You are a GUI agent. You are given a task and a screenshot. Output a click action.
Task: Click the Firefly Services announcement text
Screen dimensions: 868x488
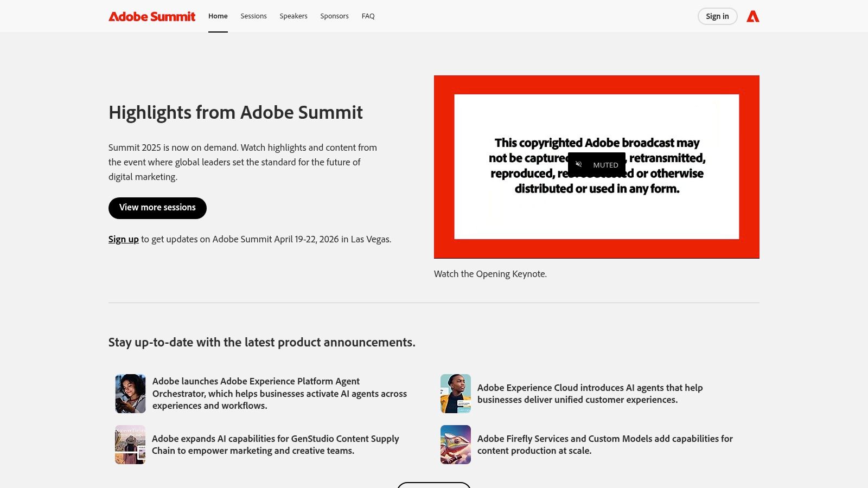[604, 444]
